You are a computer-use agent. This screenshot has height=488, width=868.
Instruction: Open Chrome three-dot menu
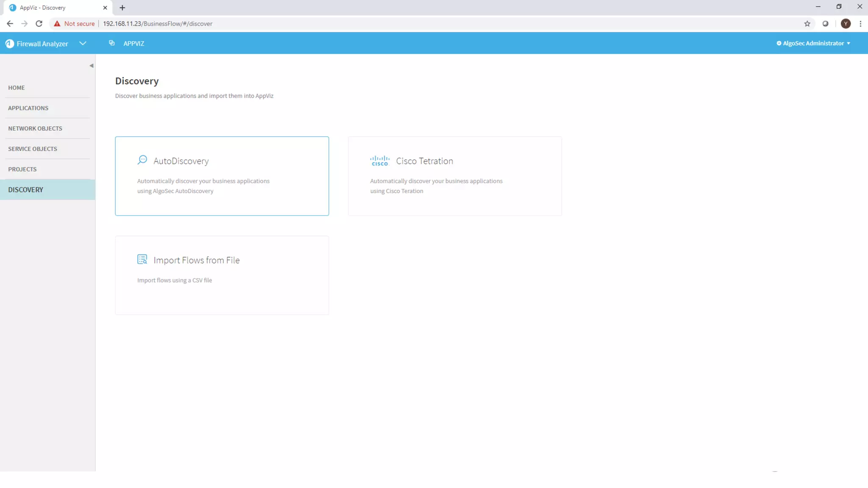coord(860,24)
